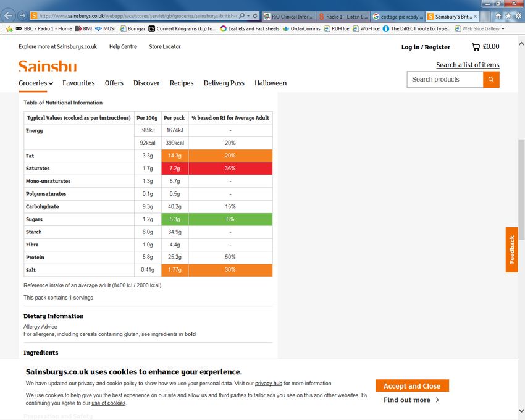
Task: Refresh the page with the reload icon
Action: pyautogui.click(x=255, y=15)
